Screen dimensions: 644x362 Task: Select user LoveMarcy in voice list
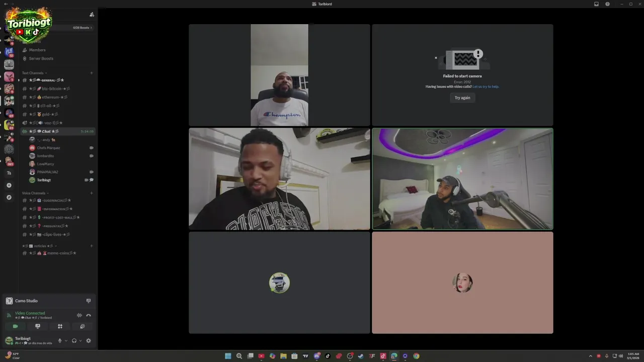coord(61,164)
